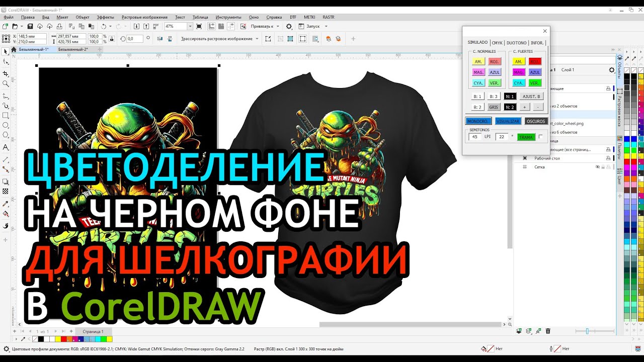
Task: Select the Color Eyedropper tool
Action: pyautogui.click(x=6, y=204)
